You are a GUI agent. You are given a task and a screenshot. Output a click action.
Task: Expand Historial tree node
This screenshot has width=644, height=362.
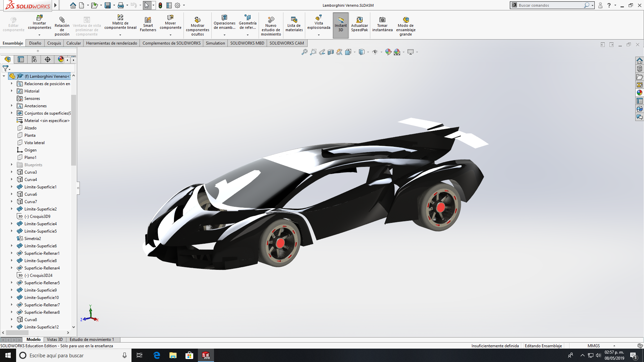coord(11,91)
